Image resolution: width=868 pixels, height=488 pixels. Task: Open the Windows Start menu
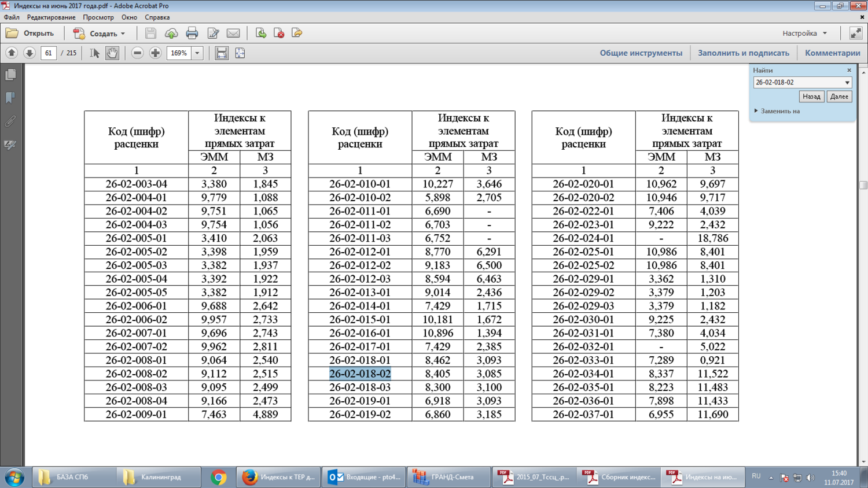click(14, 478)
